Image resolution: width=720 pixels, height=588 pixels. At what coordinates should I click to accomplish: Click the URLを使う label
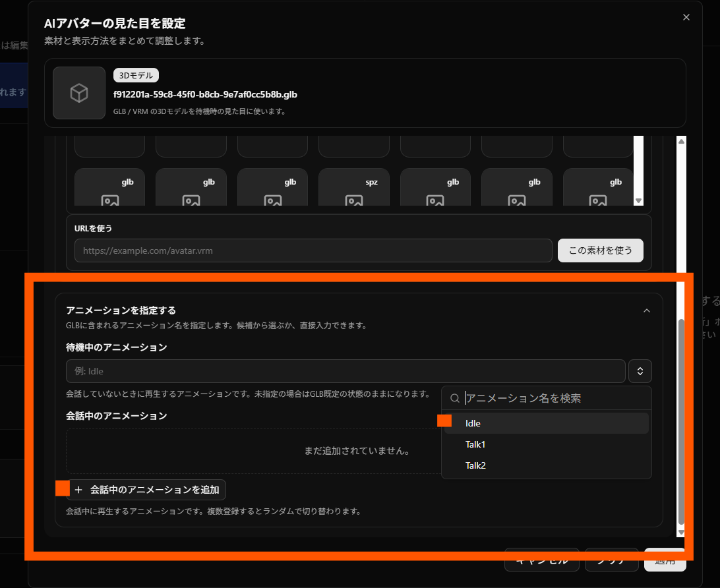tap(93, 229)
